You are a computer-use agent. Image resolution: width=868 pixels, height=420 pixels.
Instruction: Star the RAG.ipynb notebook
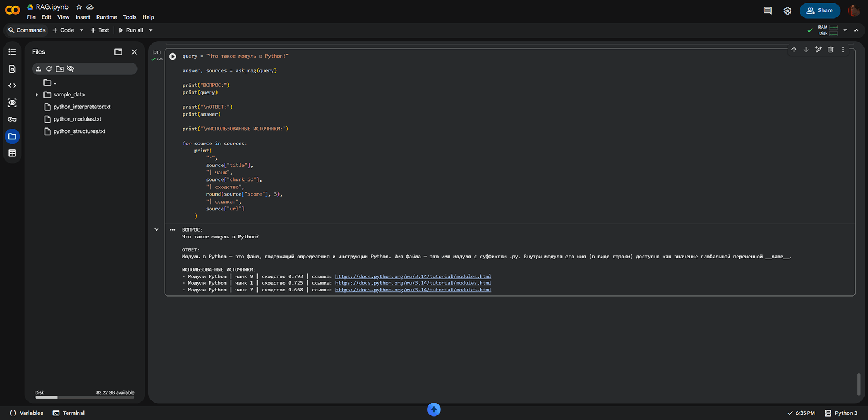coord(79,7)
